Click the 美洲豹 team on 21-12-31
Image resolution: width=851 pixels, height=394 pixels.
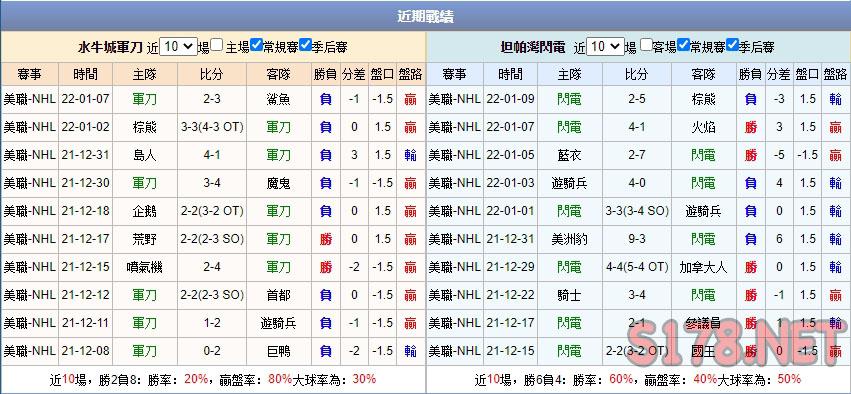(569, 239)
